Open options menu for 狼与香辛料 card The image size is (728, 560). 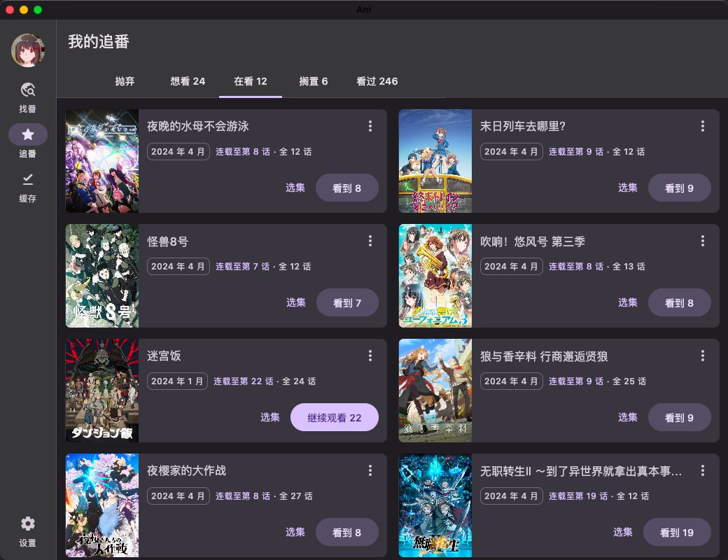pos(703,356)
